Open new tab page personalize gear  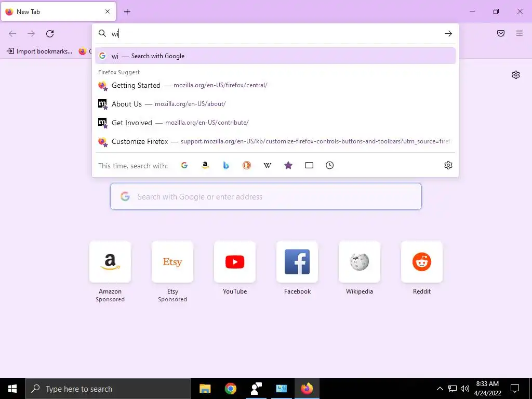(516, 75)
